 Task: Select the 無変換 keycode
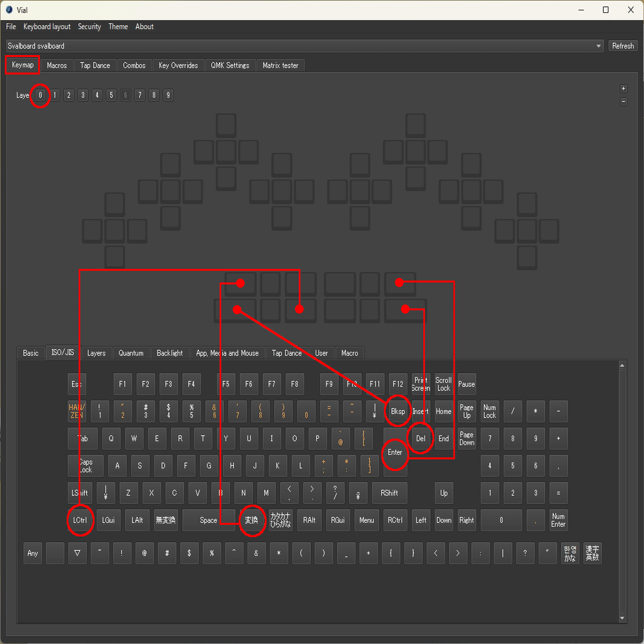[x=165, y=520]
